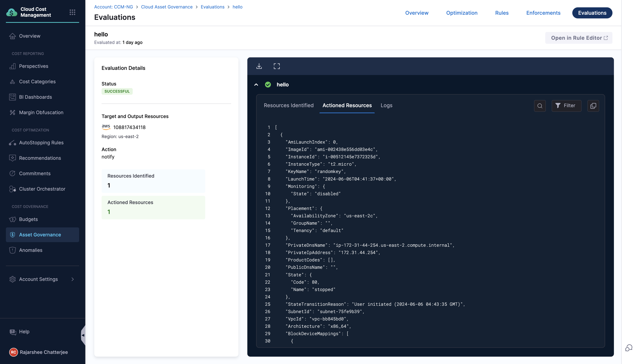Collapse the hello rule result row
This screenshot has width=636, height=364.
[256, 85]
